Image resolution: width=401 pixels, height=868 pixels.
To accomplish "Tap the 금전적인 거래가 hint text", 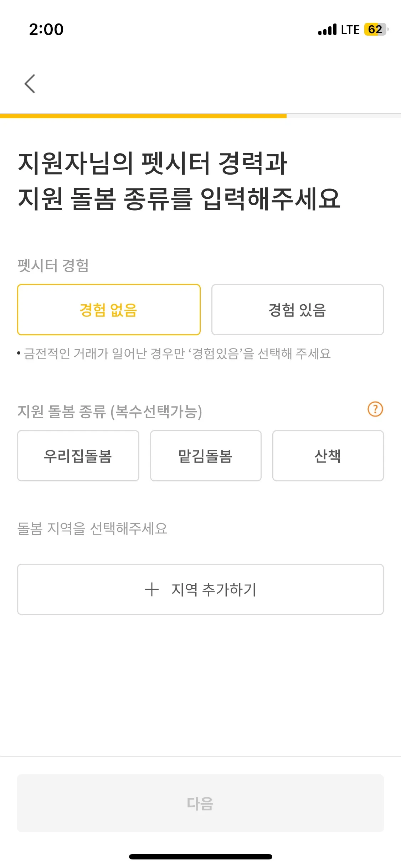I will coord(177,353).
